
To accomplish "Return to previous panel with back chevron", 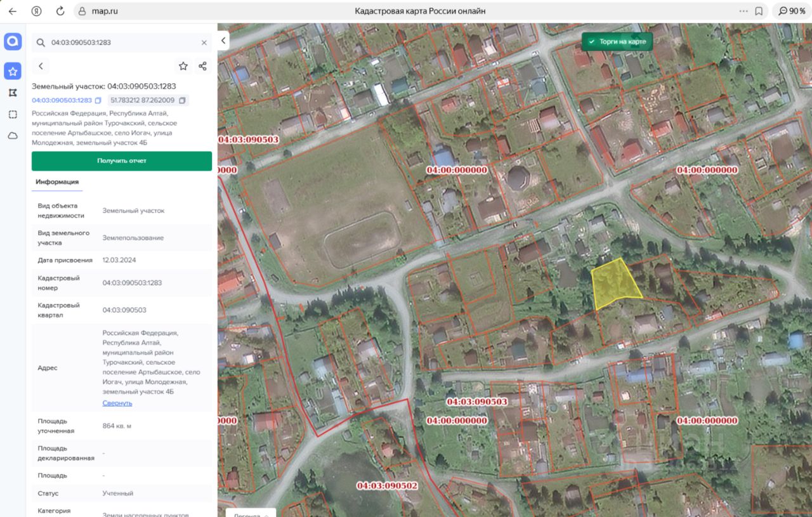I will tap(41, 66).
